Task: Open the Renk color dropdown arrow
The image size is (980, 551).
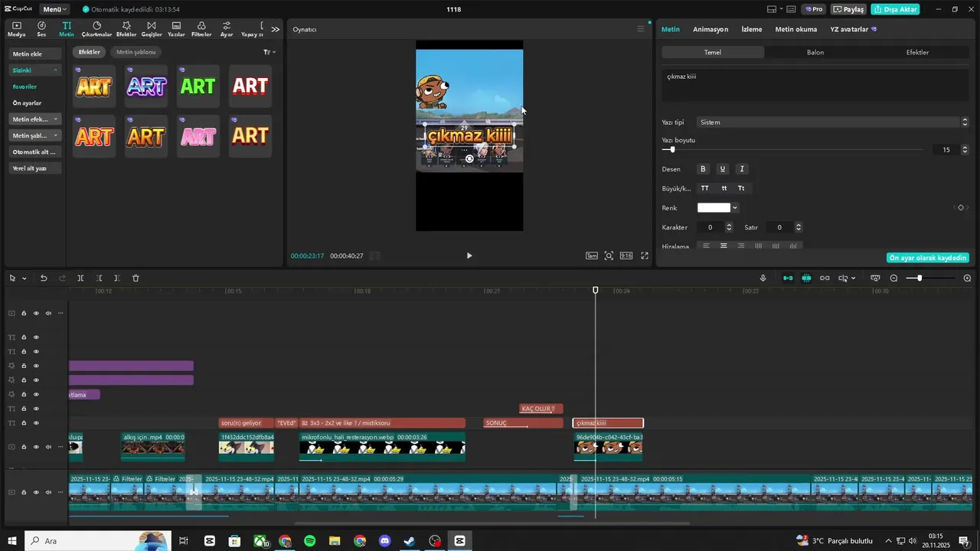Action: pos(735,207)
